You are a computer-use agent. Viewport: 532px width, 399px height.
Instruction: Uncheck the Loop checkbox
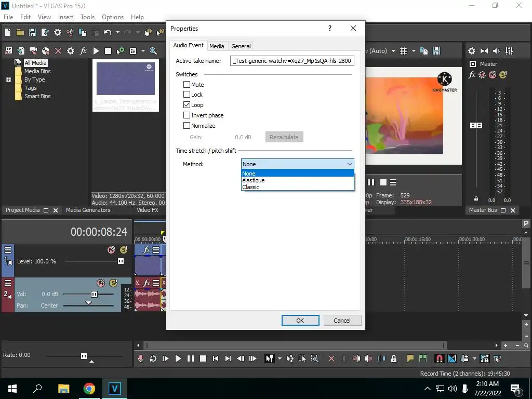(x=187, y=105)
